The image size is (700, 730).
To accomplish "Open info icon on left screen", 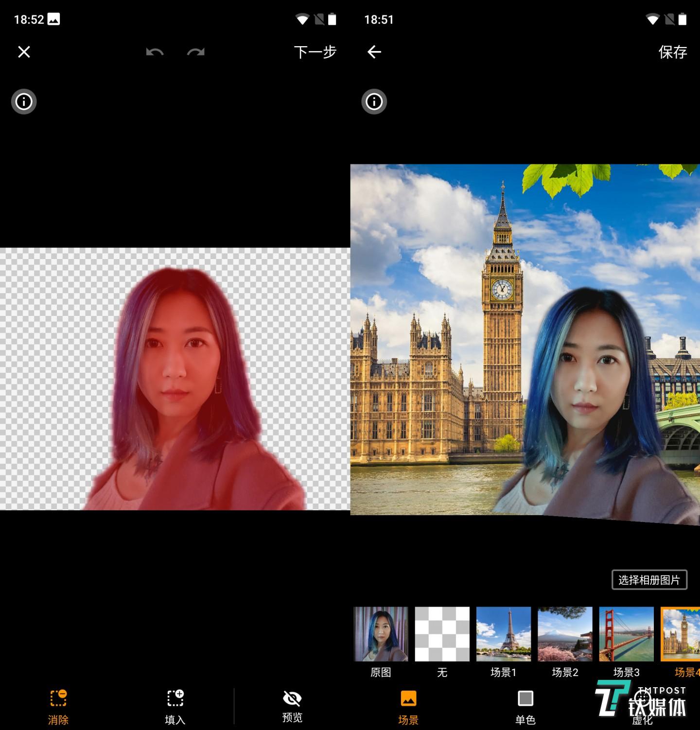I will 24,102.
